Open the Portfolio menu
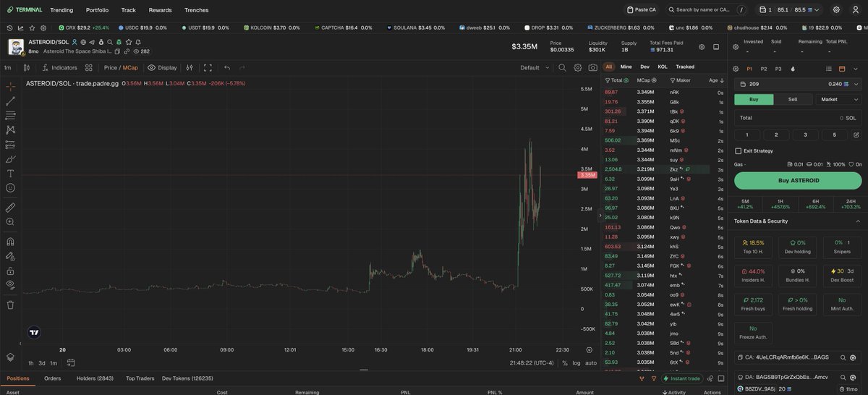The width and height of the screenshot is (868, 395). coord(97,10)
